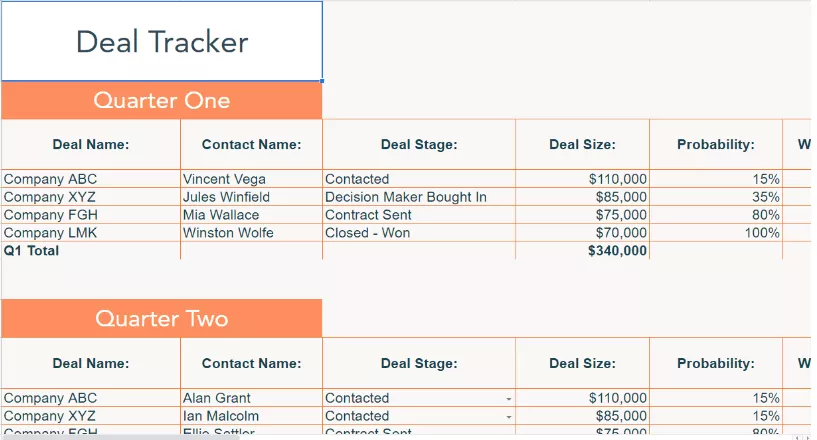This screenshot has width=817, height=440.
Task: Select Quarter One 35% probability cell
Action: pos(716,197)
